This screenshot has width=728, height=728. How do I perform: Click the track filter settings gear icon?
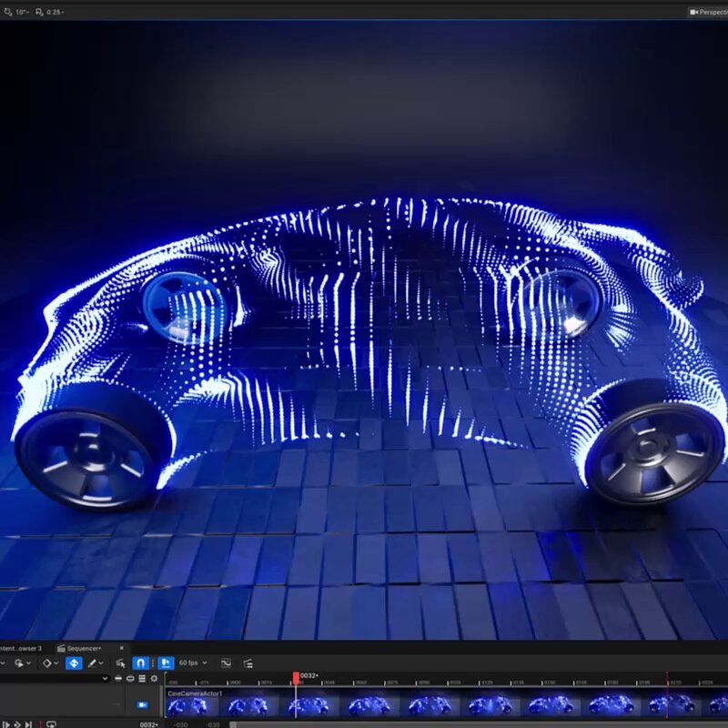tap(154, 679)
